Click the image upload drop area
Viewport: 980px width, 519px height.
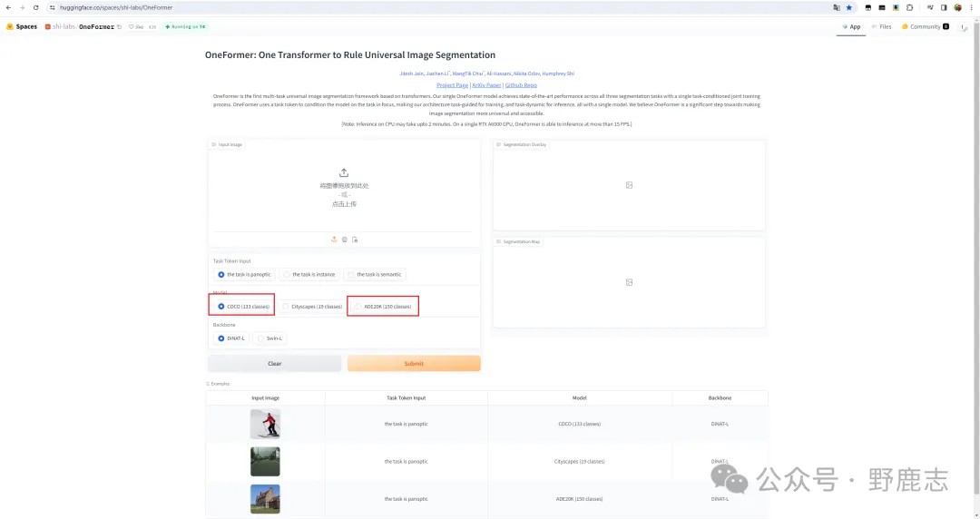[344, 188]
